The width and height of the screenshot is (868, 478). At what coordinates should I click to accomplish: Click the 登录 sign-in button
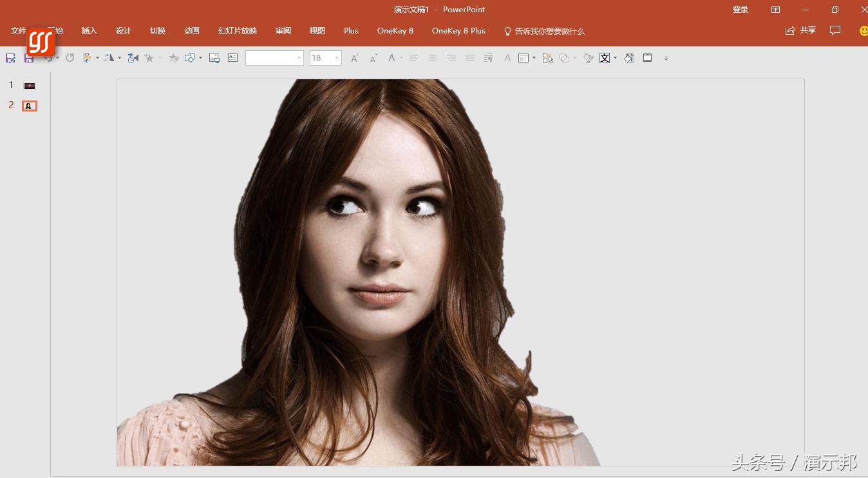point(741,10)
